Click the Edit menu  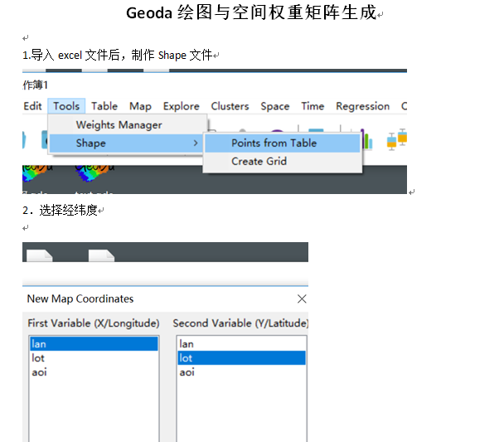tap(33, 106)
